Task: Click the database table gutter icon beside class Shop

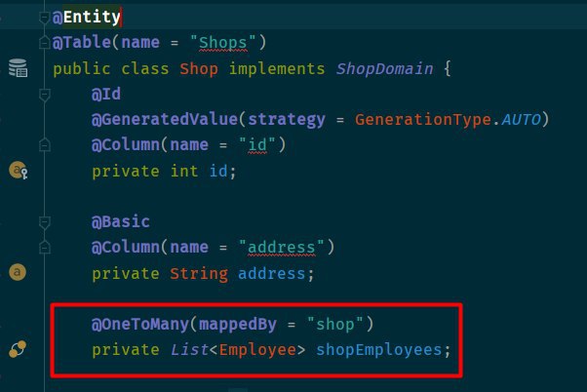Action: tap(18, 68)
